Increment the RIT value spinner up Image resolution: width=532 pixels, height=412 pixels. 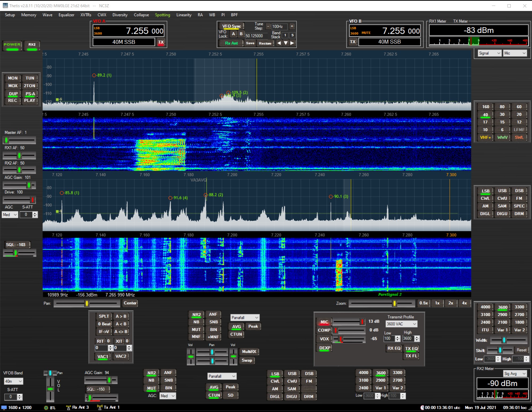(111, 346)
